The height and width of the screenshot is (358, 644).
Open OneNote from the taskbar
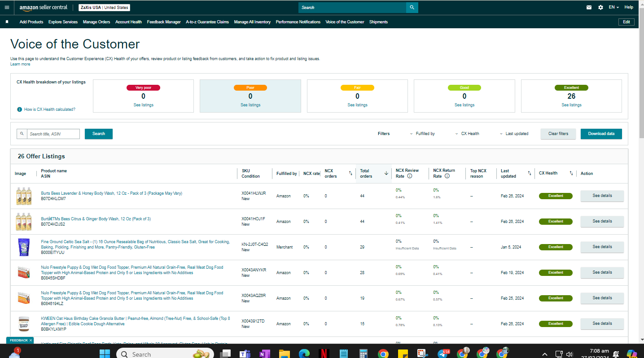[x=264, y=354]
